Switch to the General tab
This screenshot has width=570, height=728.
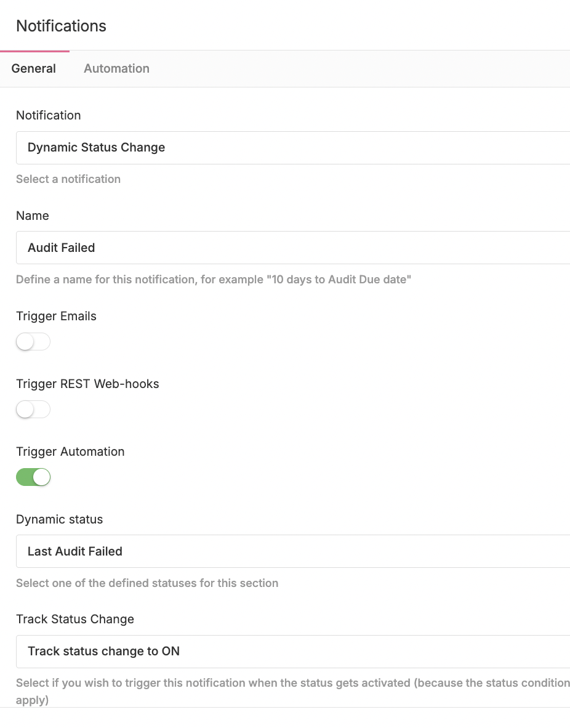[34, 68]
